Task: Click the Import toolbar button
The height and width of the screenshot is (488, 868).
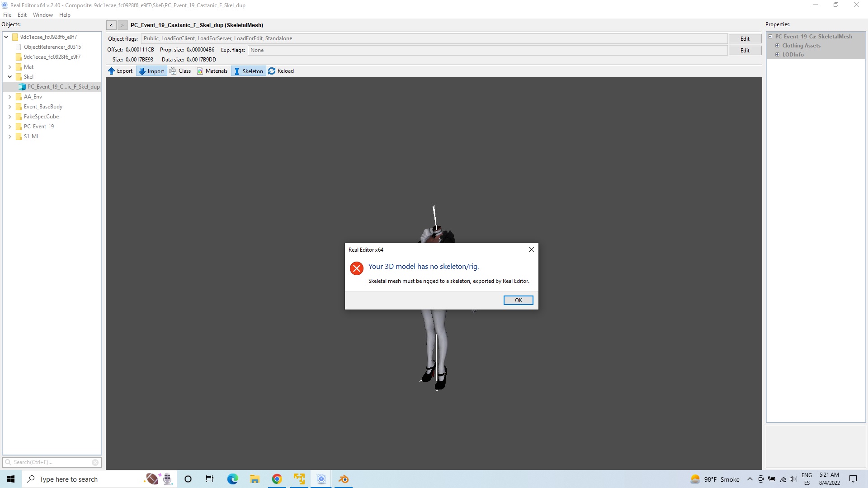Action: pos(151,71)
